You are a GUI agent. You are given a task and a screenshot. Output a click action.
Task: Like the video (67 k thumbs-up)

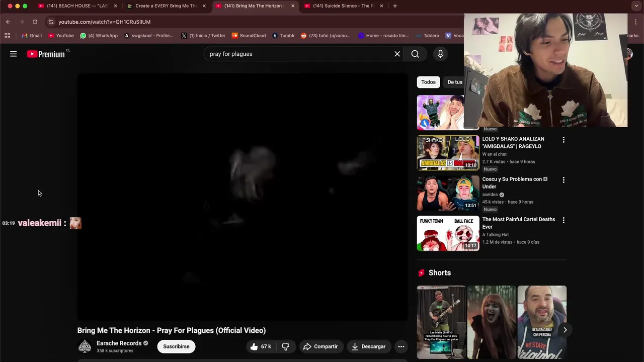(260, 346)
